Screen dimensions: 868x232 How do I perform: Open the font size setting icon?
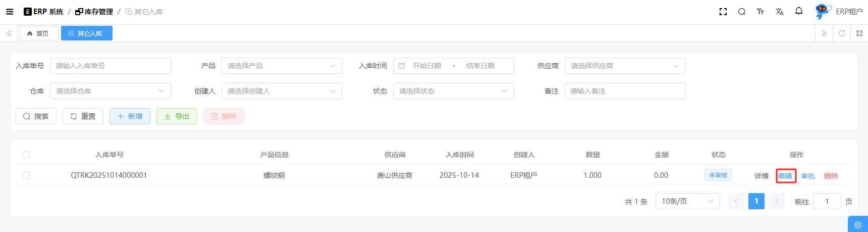(760, 12)
